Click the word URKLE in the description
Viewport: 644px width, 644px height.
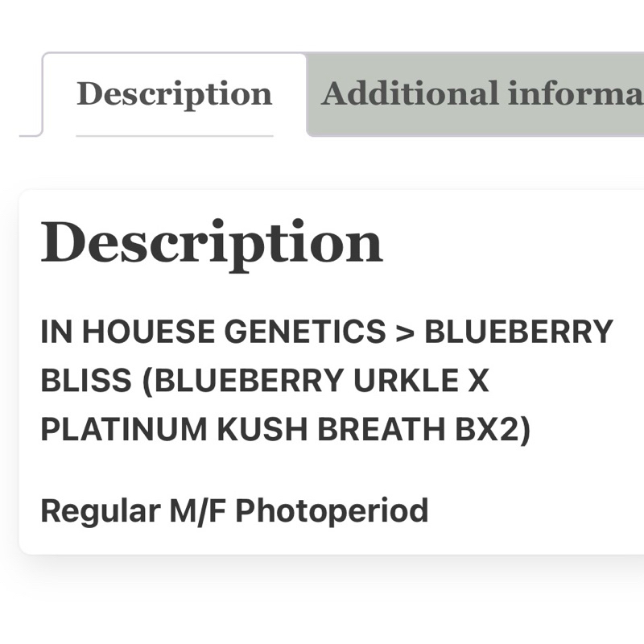[407, 380]
